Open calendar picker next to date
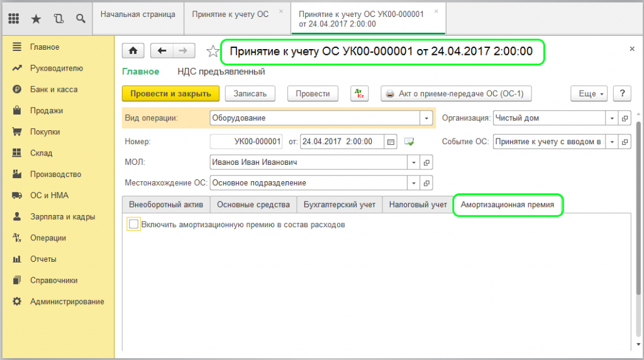The width and height of the screenshot is (644, 360). click(x=391, y=142)
